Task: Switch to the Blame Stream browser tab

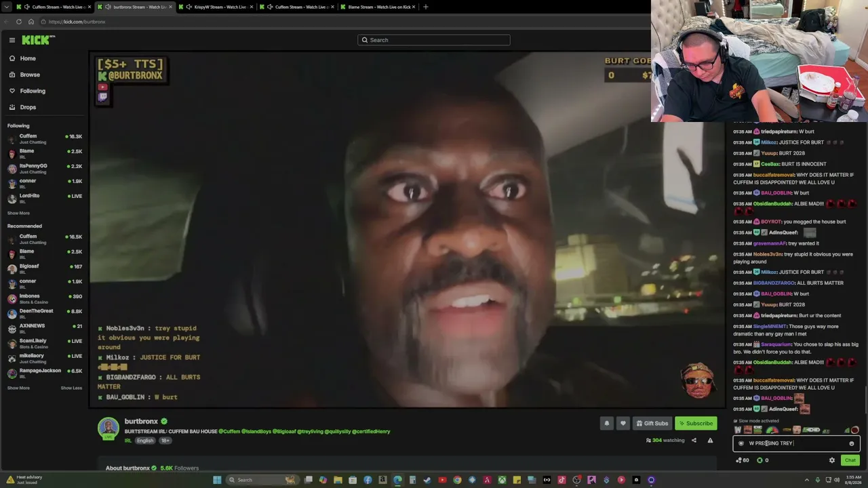Action: [x=380, y=7]
